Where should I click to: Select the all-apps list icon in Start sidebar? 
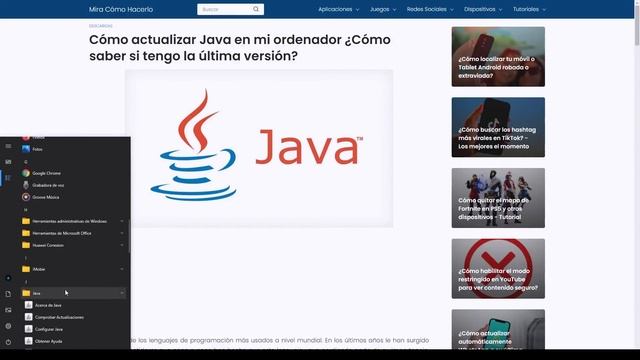click(8, 178)
